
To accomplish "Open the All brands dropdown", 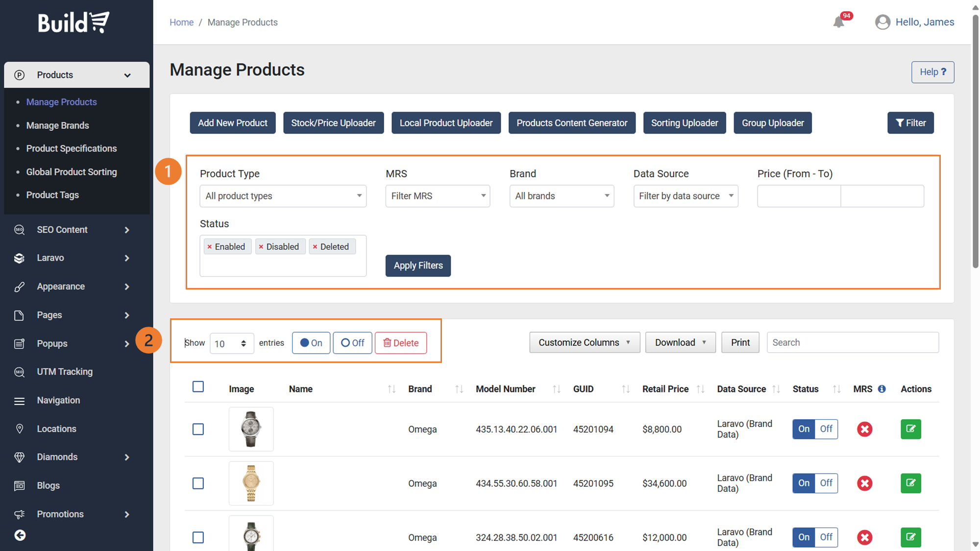I will [562, 196].
